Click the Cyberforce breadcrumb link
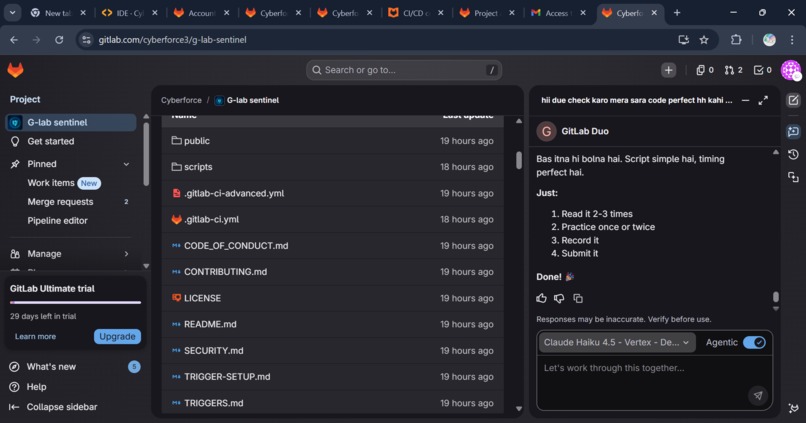Viewport: 806px width, 423px height. click(x=181, y=100)
